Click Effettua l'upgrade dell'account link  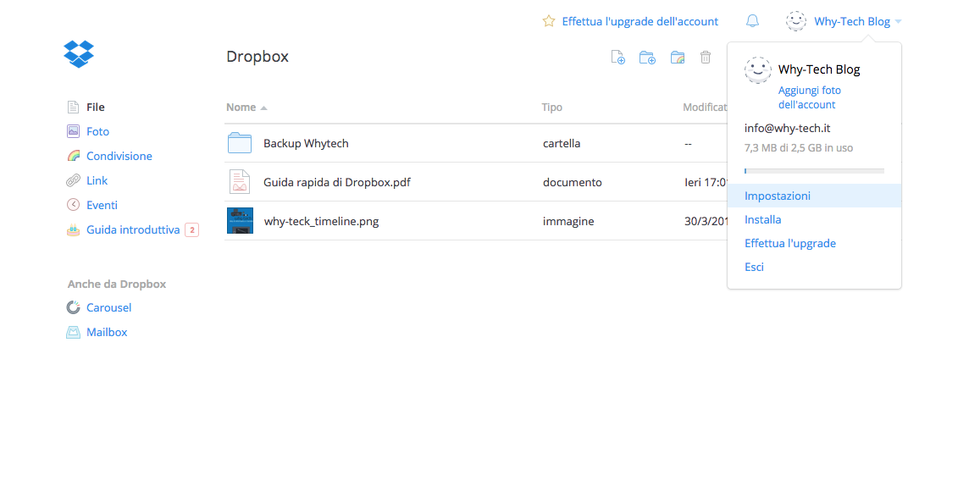tap(640, 21)
